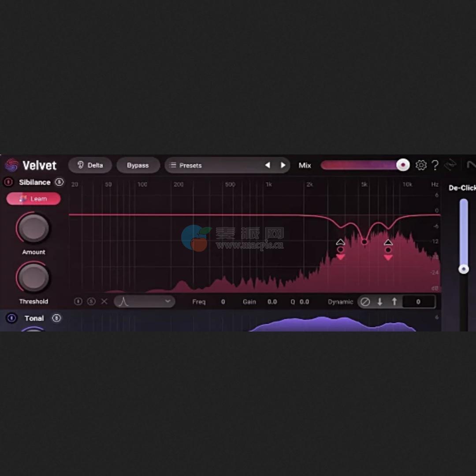Remove the band with the X icon
This screenshot has width=476, height=476.
click(104, 301)
